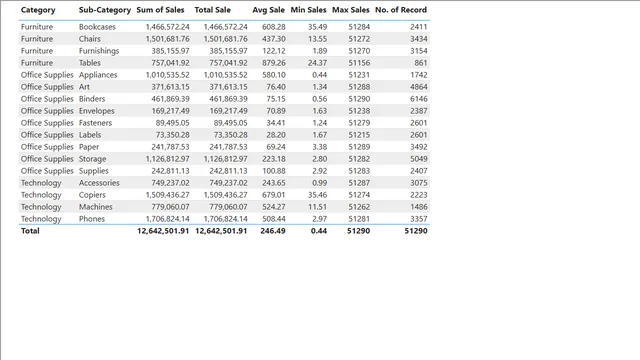The height and width of the screenshot is (360, 640).
Task: Sort by the Sub-Category column header
Action: click(104, 10)
